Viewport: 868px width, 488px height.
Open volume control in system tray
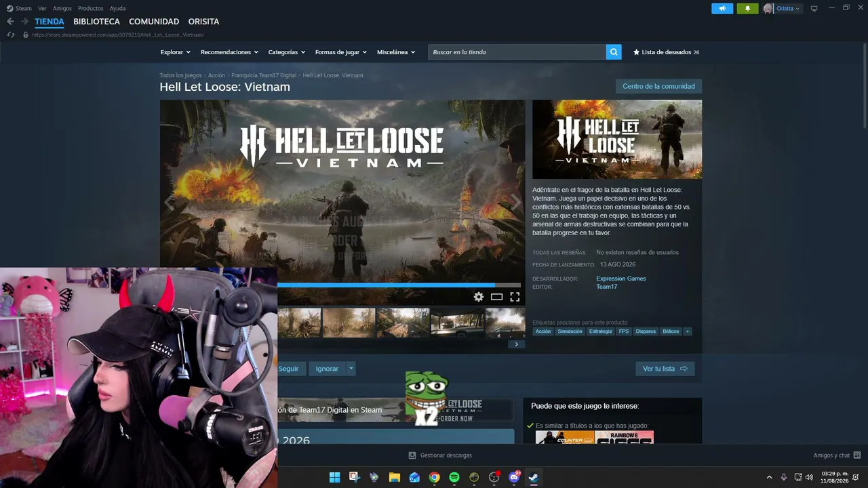(809, 477)
